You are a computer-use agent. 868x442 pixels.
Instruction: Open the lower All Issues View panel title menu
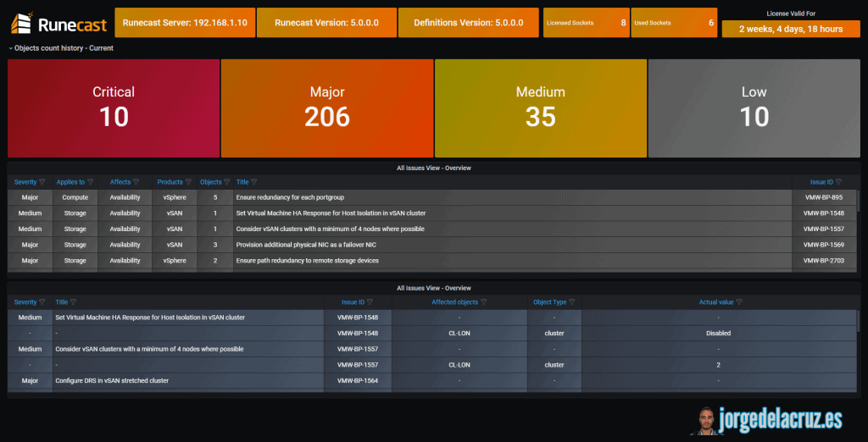point(433,288)
